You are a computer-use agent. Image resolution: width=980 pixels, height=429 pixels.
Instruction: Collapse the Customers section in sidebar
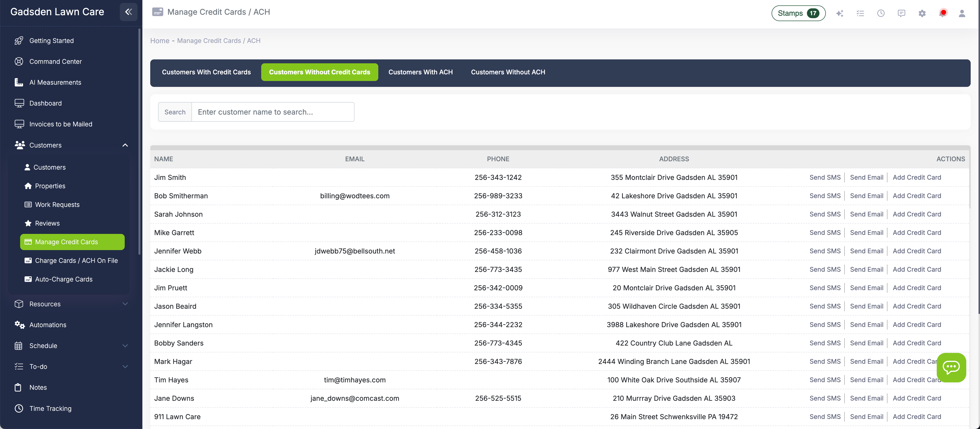coord(125,145)
